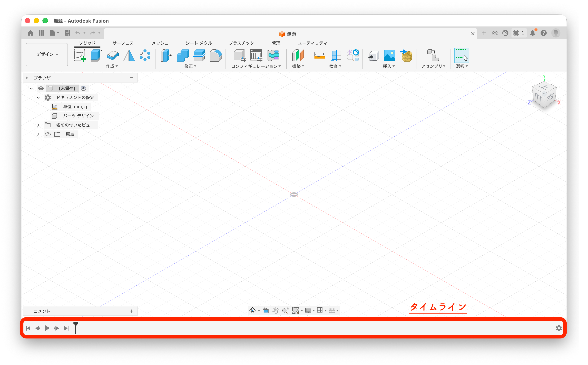The width and height of the screenshot is (588, 365).
Task: Expand the 原点 folder chevron
Action: [38, 134]
